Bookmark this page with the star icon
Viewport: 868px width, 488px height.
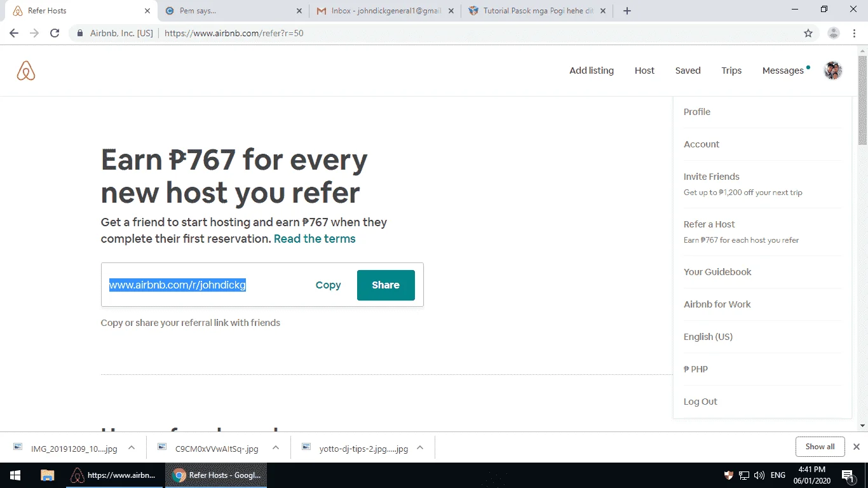coord(808,33)
